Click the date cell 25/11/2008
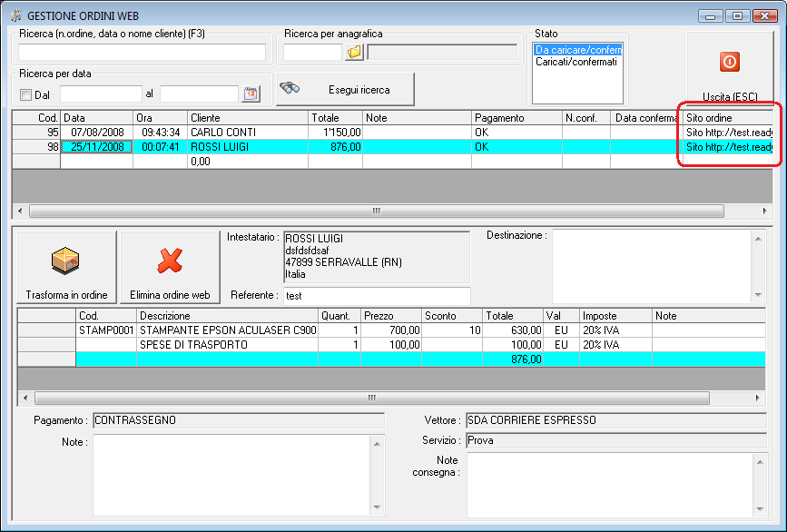 click(x=97, y=147)
